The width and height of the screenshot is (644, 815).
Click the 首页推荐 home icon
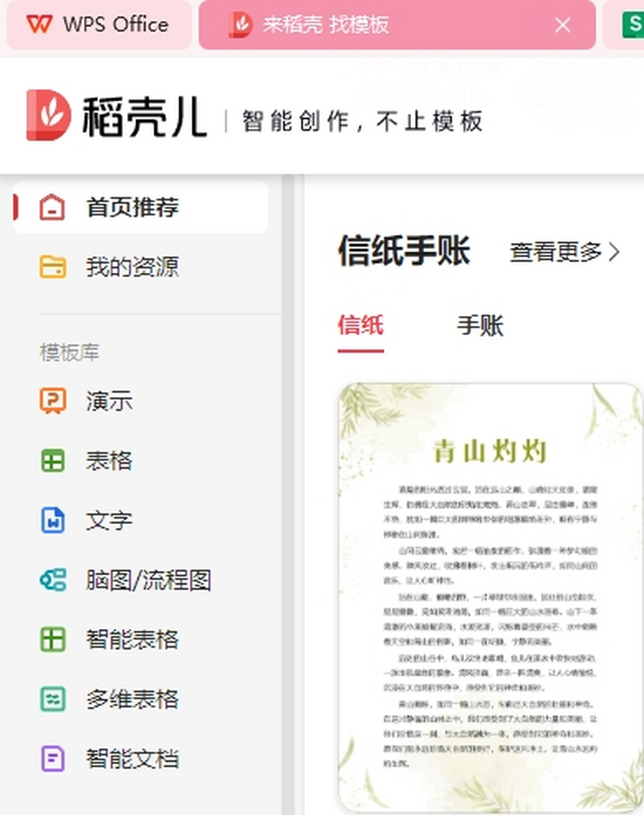pyautogui.click(x=51, y=207)
